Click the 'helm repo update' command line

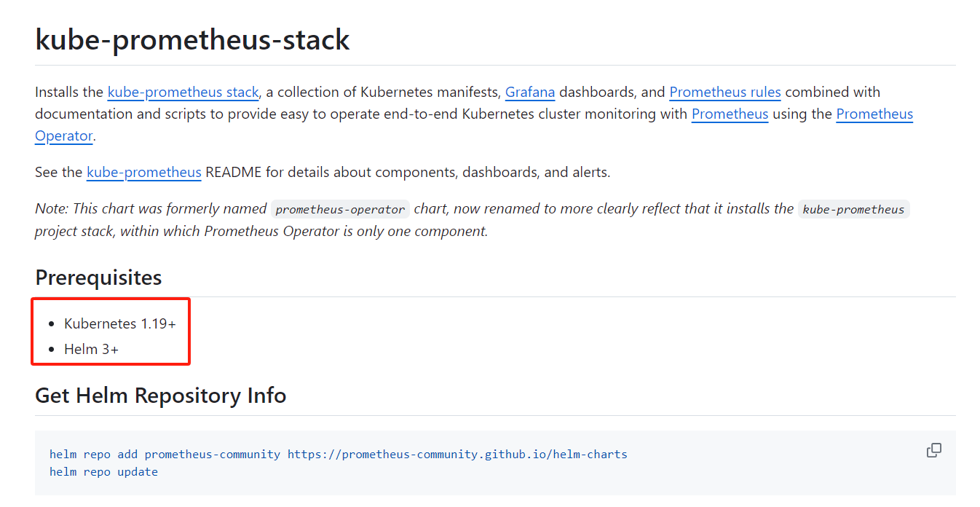click(x=103, y=472)
